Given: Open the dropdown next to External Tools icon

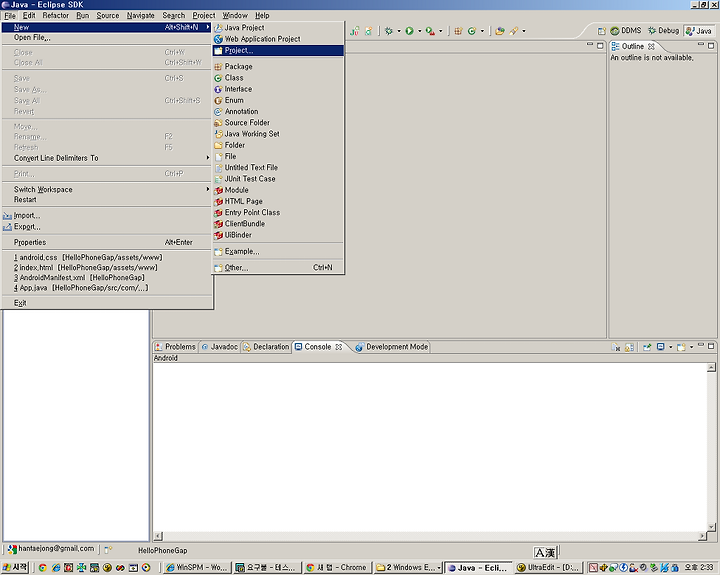Looking at the screenshot, I should [x=440, y=31].
